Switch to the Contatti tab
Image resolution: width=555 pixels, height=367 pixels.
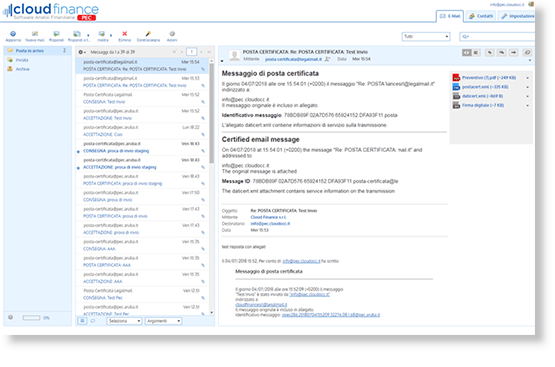(x=481, y=16)
